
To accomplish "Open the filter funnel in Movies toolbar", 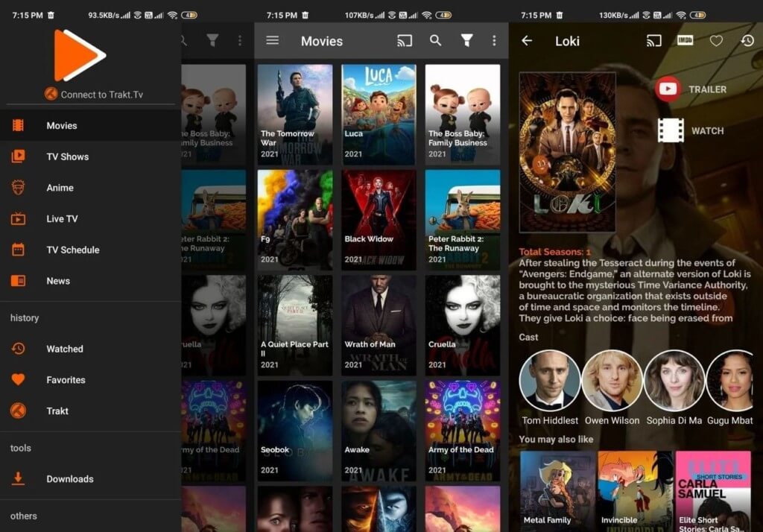I will tap(466, 40).
